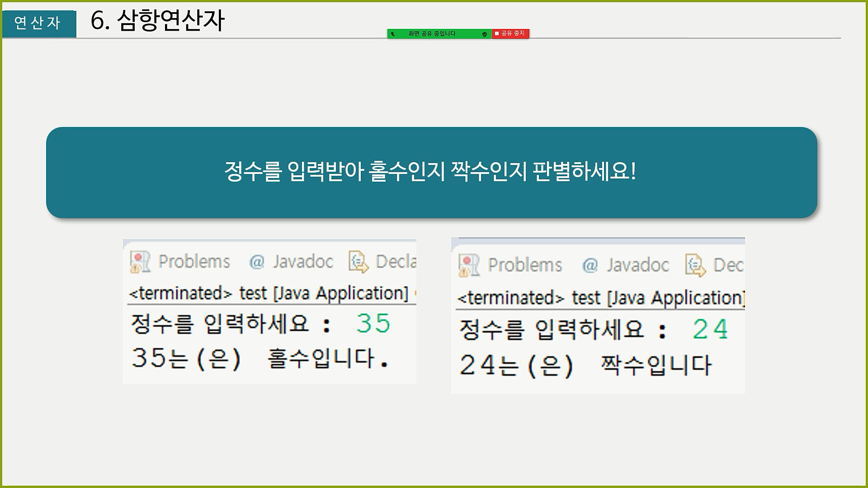Image resolution: width=868 pixels, height=488 pixels.
Task: Click the slide title 6. 삼항연산자
Action: click(x=157, y=21)
